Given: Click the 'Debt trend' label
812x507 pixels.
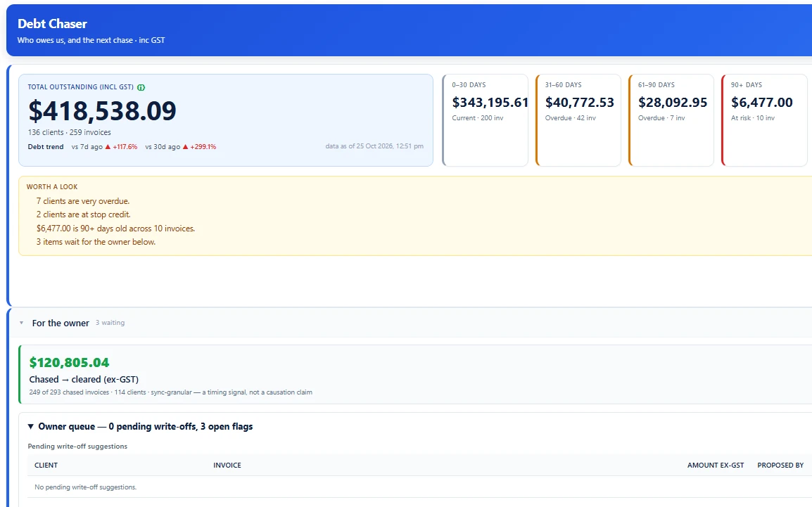Looking at the screenshot, I should (46, 147).
